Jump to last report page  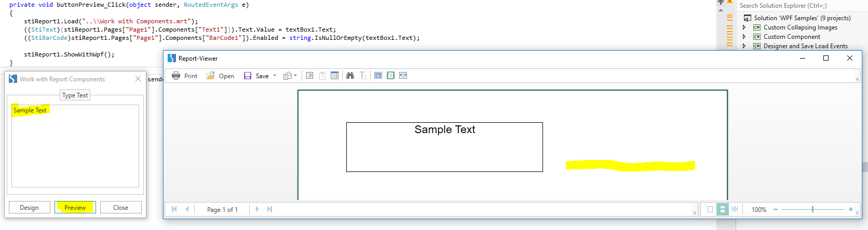pyautogui.click(x=269, y=209)
